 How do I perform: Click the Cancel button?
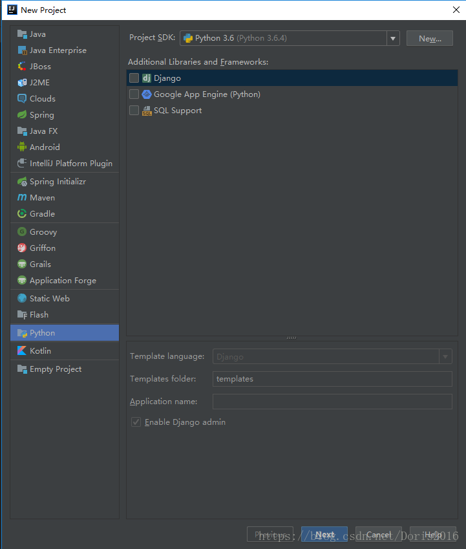[x=378, y=535]
